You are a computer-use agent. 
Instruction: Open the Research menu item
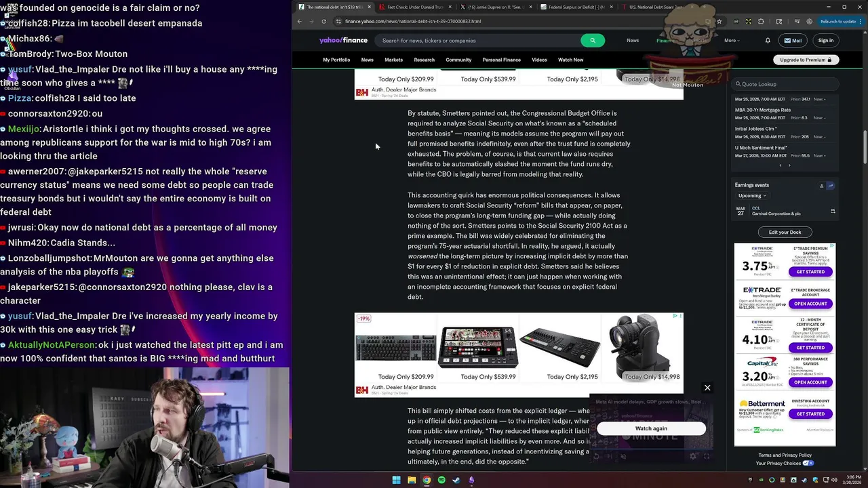(424, 60)
